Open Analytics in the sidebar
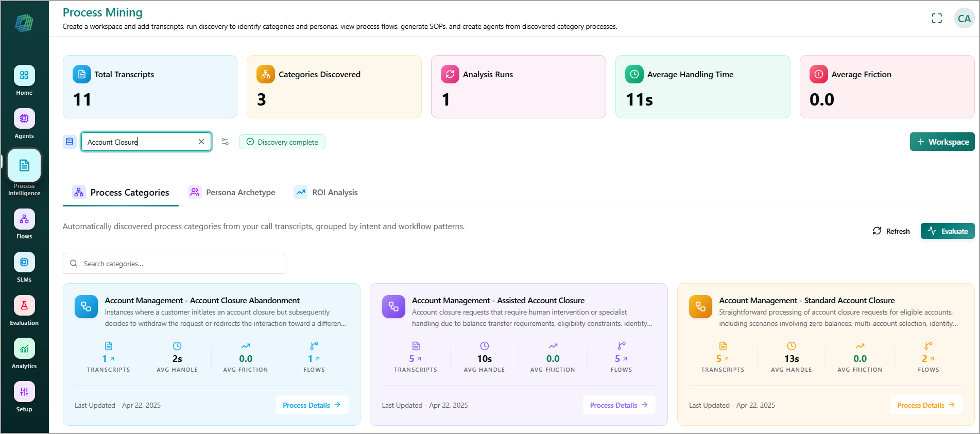Viewport: 980px width, 434px height. (24, 354)
